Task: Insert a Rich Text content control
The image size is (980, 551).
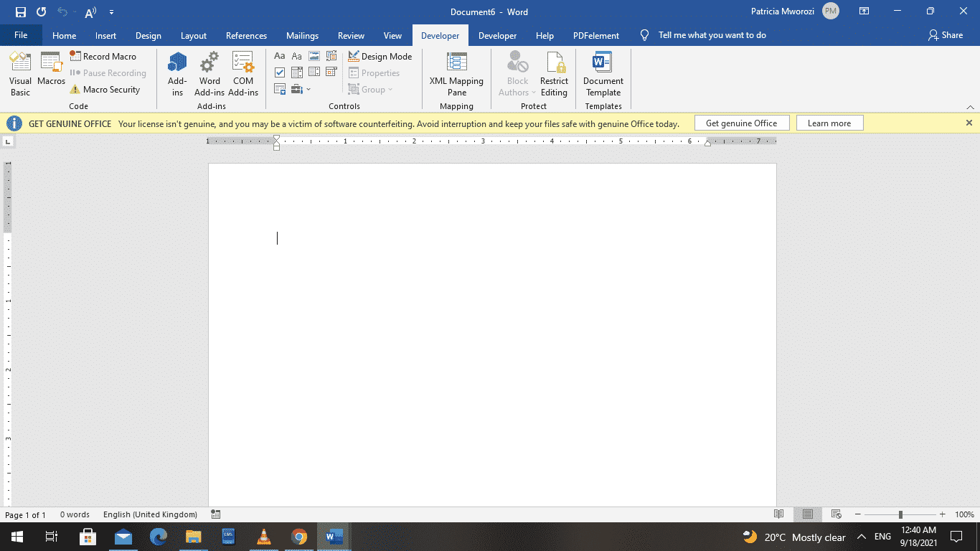Action: coord(280,55)
